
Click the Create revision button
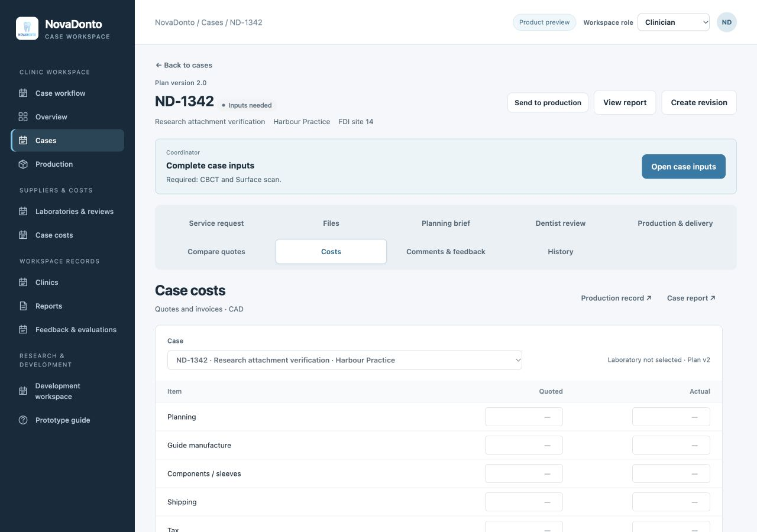pyautogui.click(x=699, y=102)
